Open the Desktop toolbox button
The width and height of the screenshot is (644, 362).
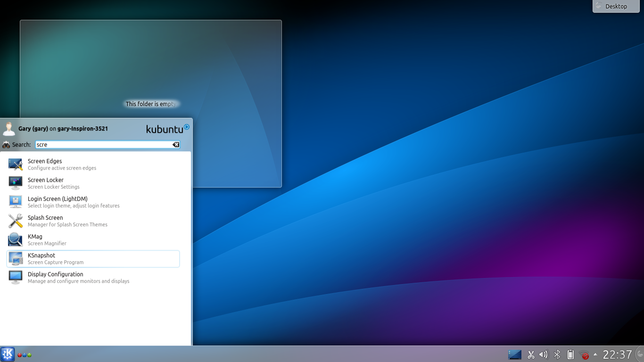click(616, 6)
